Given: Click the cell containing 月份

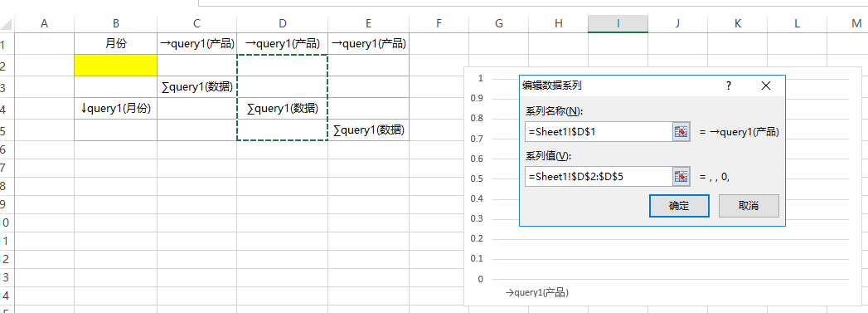Looking at the screenshot, I should 116,44.
